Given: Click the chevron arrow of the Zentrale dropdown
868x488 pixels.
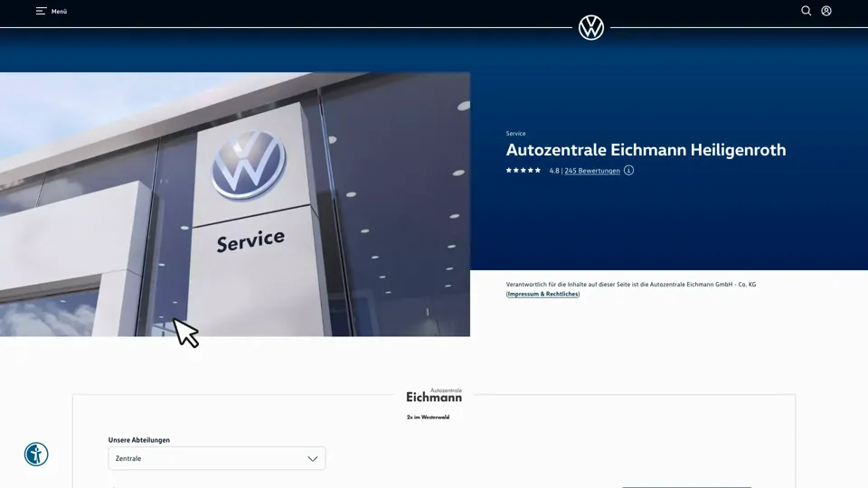Looking at the screenshot, I should tap(313, 459).
